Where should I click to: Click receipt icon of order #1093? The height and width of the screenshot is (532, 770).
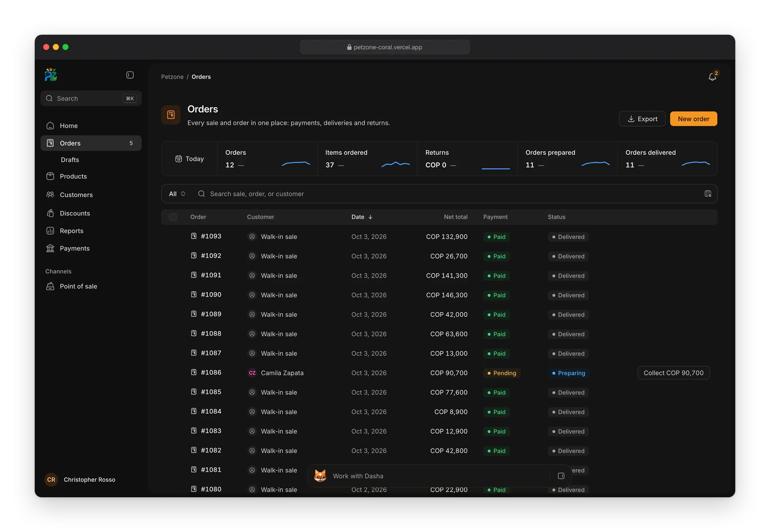[194, 236]
